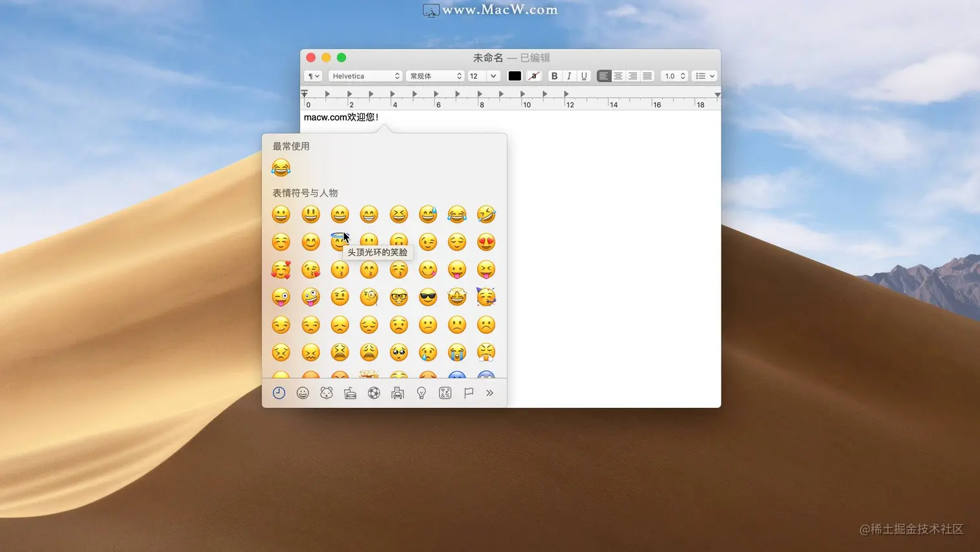
Task: Select the squinting laughing face emoji
Action: [x=399, y=214]
